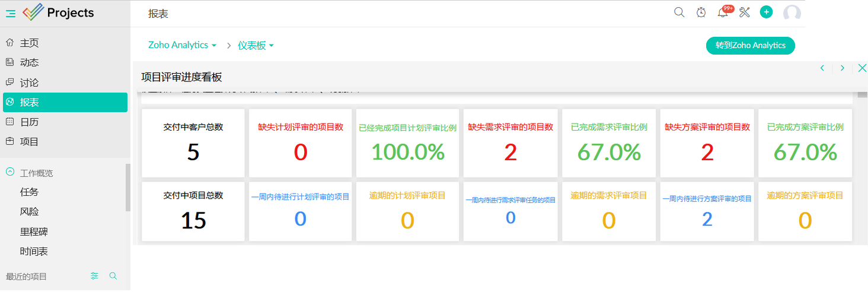Screen dimensions: 868x292
Task: Toggle the hamburger sidebar menu icon
Action: (11, 13)
